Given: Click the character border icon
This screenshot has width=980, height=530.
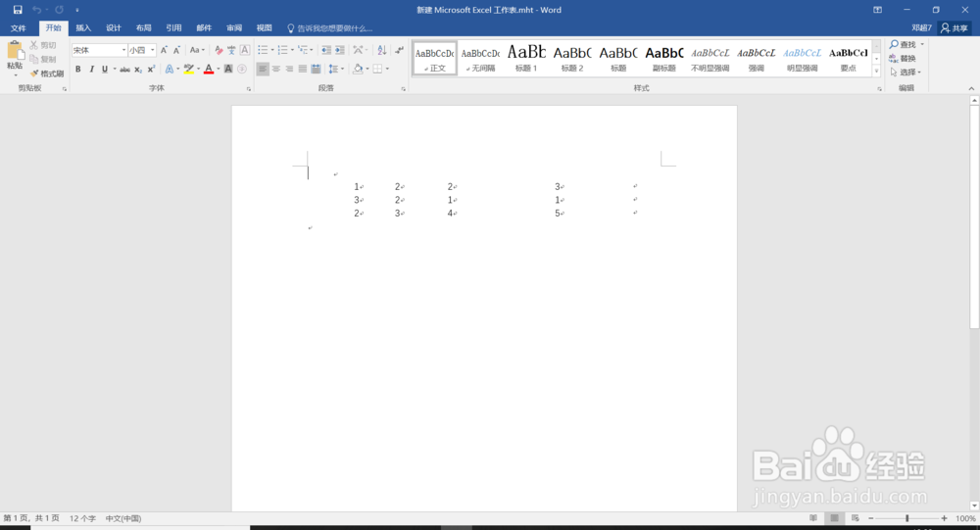Looking at the screenshot, I should pos(244,50).
